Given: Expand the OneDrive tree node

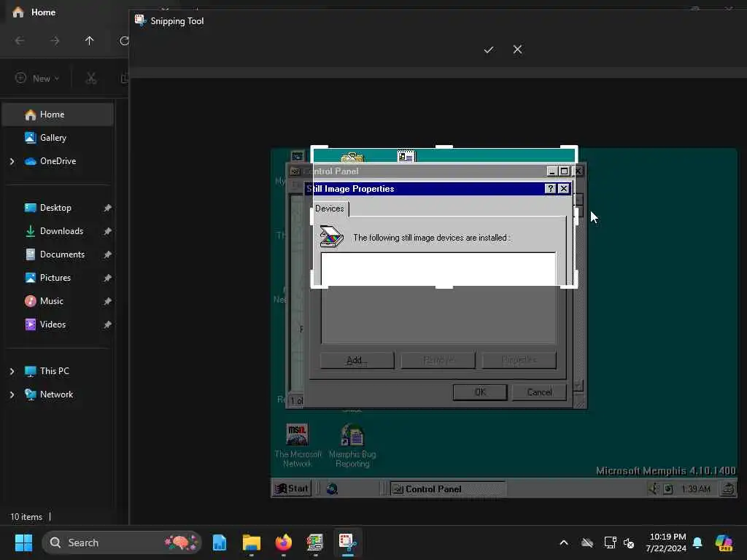Looking at the screenshot, I should point(12,161).
